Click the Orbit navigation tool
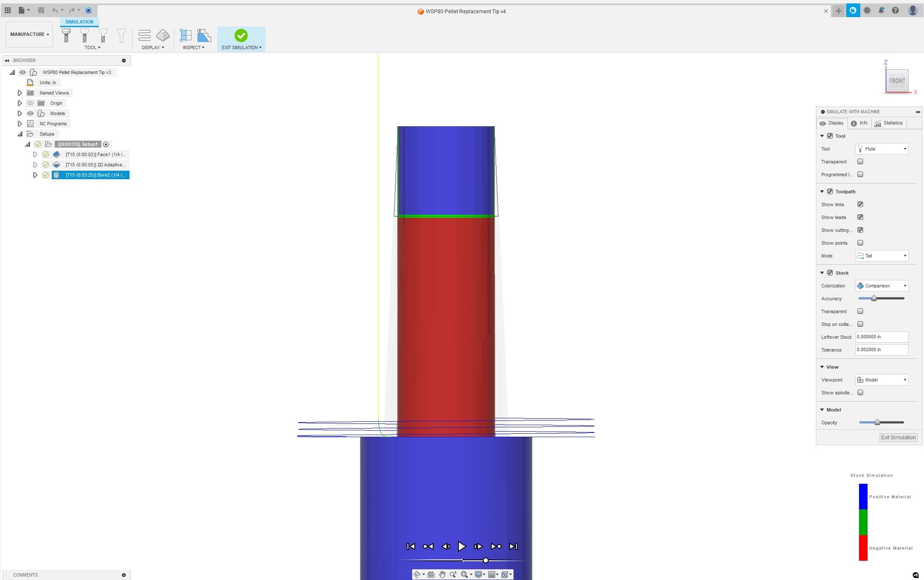This screenshot has width=924, height=580. point(417,574)
